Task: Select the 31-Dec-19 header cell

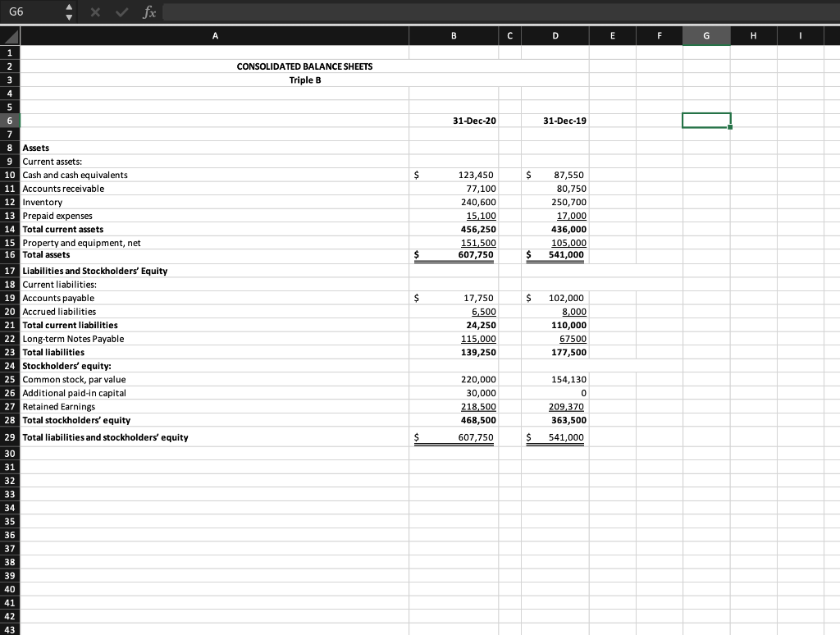Action: pos(555,120)
